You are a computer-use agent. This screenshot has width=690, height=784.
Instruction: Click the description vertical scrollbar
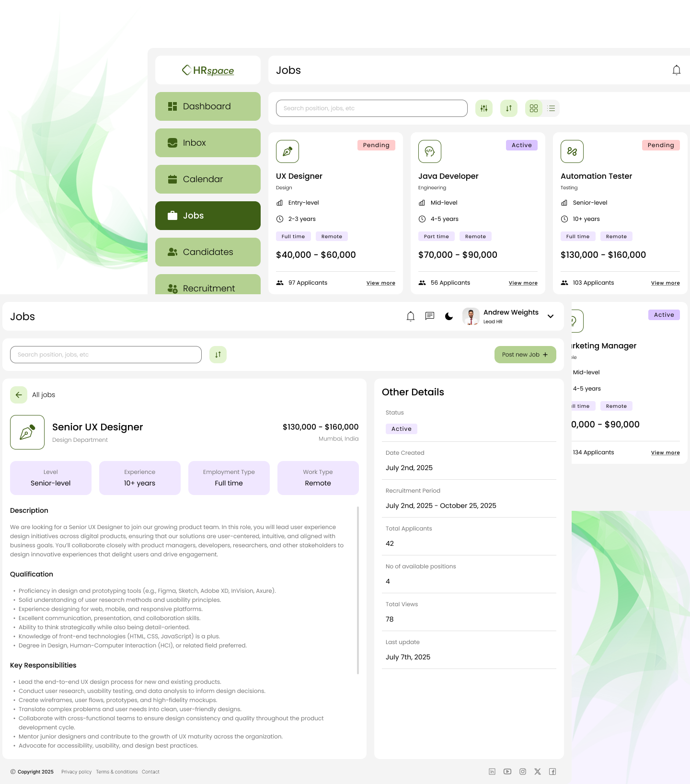pyautogui.click(x=358, y=590)
